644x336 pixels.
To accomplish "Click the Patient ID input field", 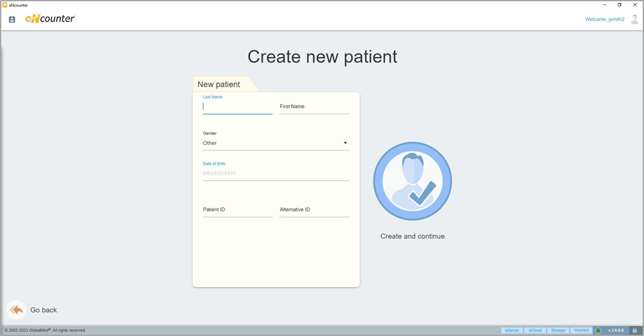I will click(x=237, y=210).
